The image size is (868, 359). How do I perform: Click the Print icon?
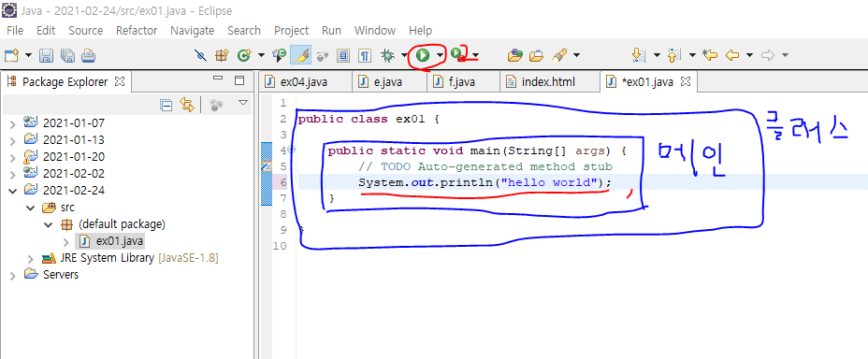(x=89, y=55)
